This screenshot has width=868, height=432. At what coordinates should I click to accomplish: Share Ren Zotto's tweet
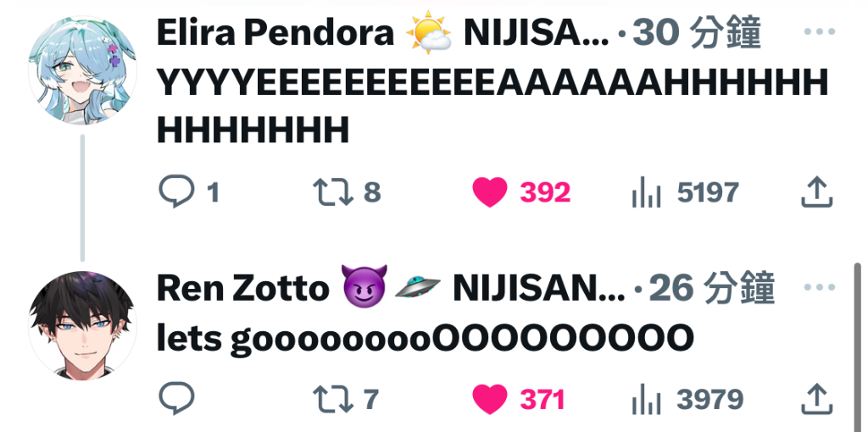[x=816, y=399]
